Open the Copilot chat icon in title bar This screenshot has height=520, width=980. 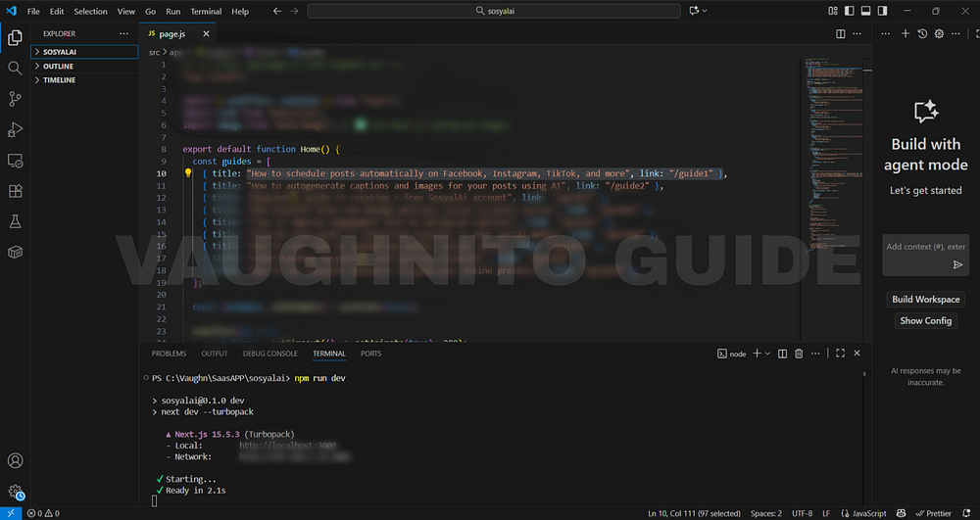[694, 11]
